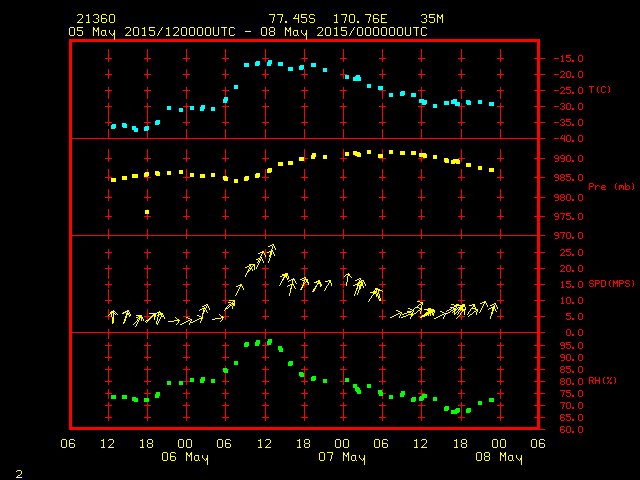This screenshot has height=480, width=640.
Task: Click the "70.0" humidity tick value
Action: [572, 406]
